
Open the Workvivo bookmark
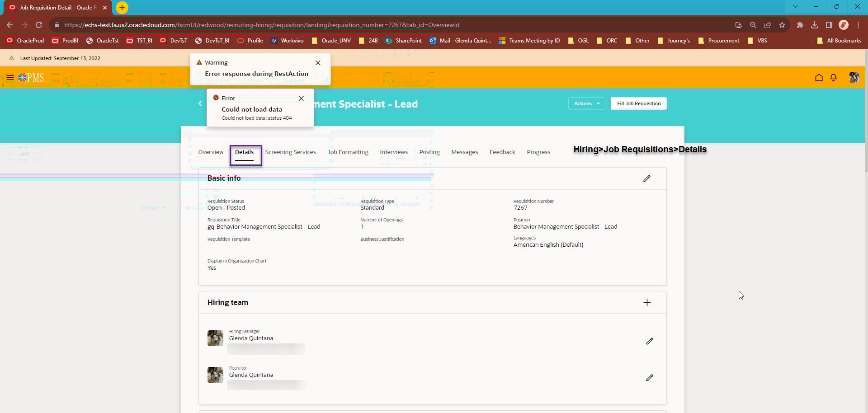[287, 41]
